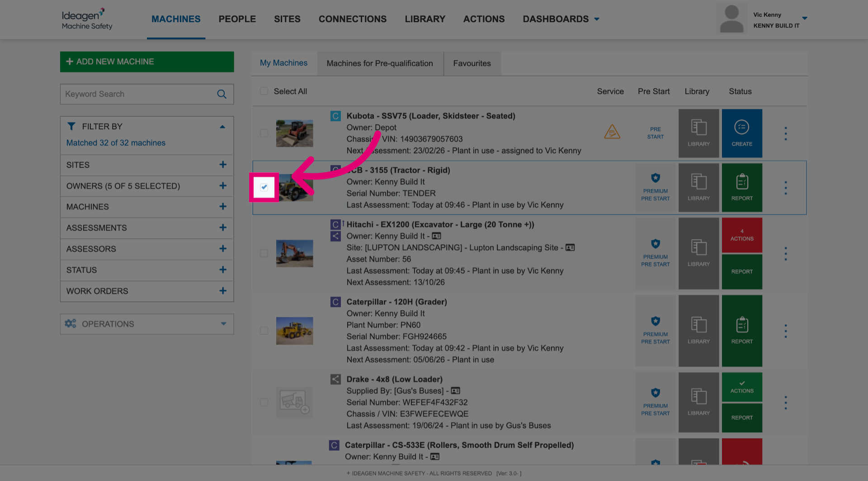868x481 pixels.
Task: Open Library for Hitachi EX1200
Action: [698, 254]
